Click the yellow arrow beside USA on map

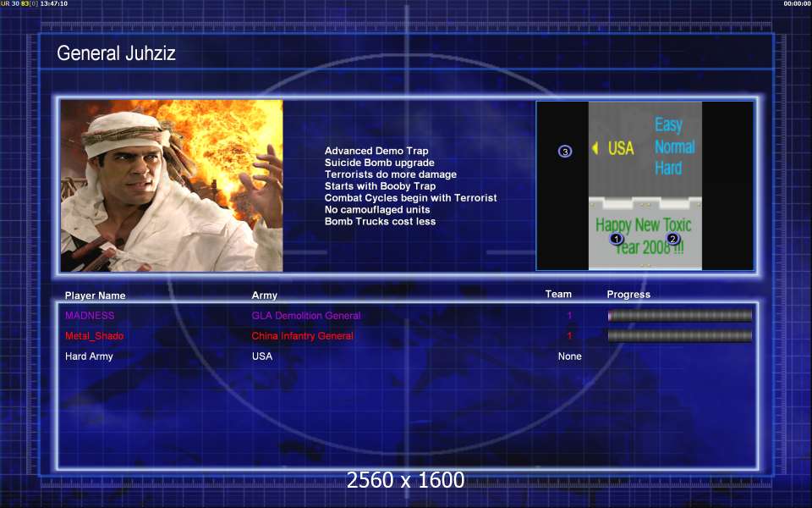coord(595,148)
